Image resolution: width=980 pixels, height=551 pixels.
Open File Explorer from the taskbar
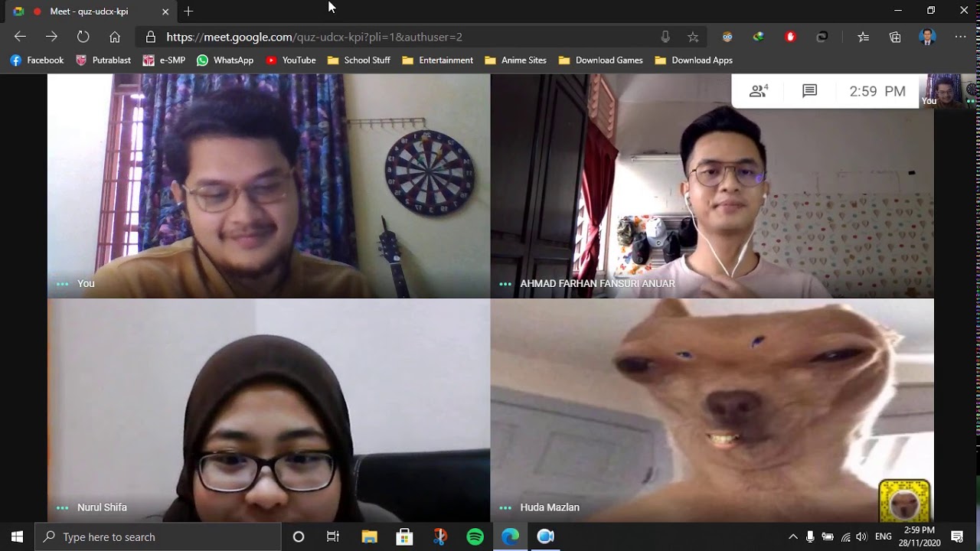369,536
